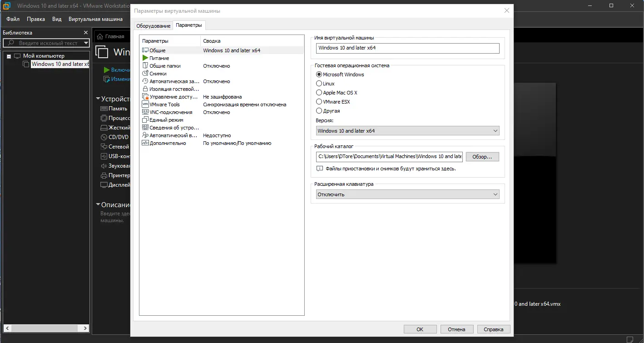Screen dimensions: 644x343
Task: Click the Рабочий каталог path field
Action: coord(389,157)
